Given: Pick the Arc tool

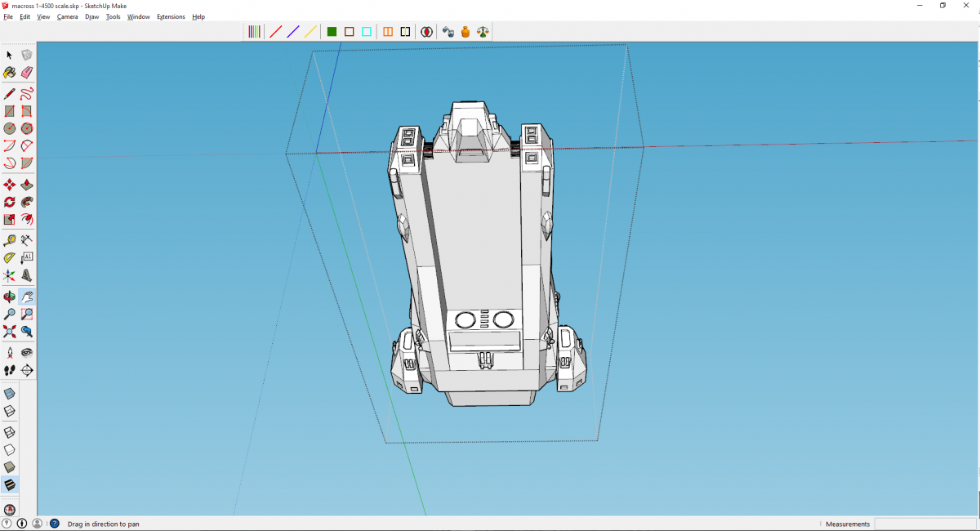Looking at the screenshot, I should coord(10,146).
